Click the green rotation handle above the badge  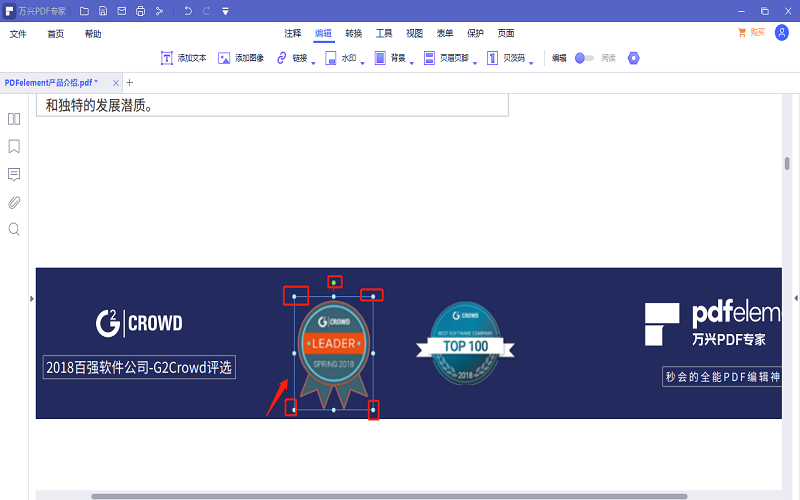tap(335, 282)
